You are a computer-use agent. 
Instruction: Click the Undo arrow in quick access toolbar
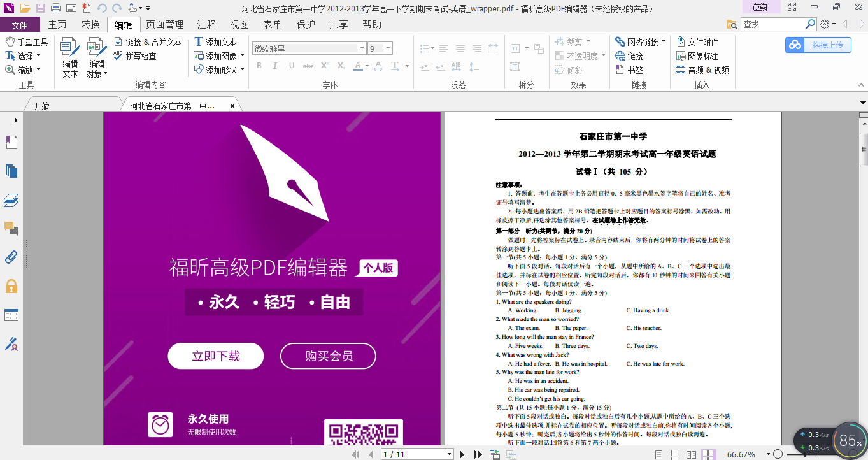coord(102,8)
